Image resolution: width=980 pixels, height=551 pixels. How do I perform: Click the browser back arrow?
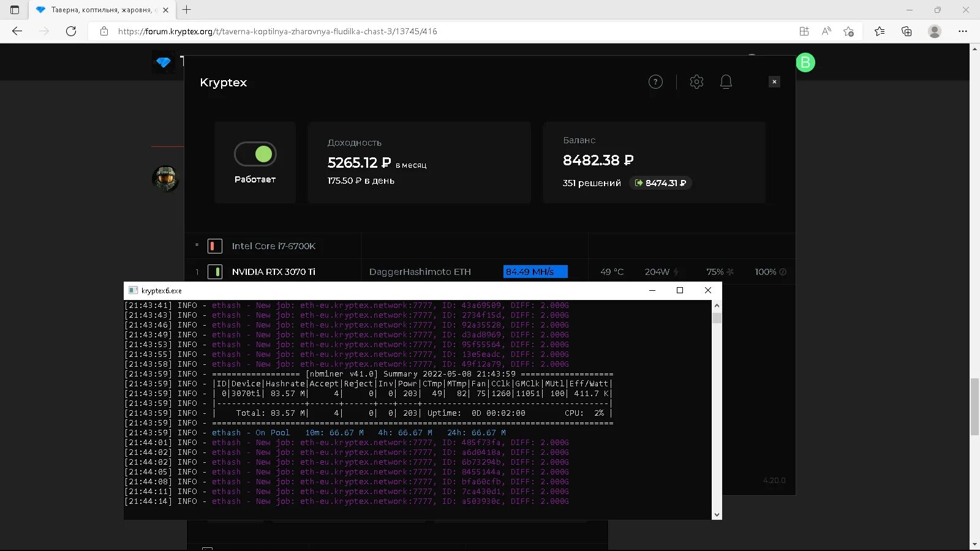tap(17, 31)
